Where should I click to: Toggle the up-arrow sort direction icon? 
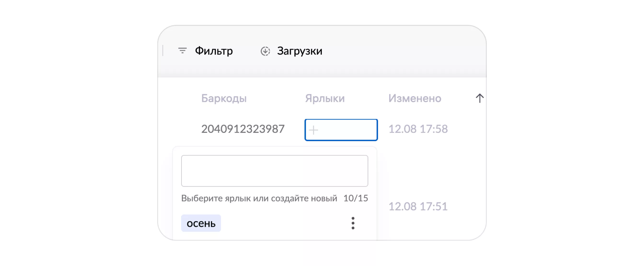tap(479, 98)
